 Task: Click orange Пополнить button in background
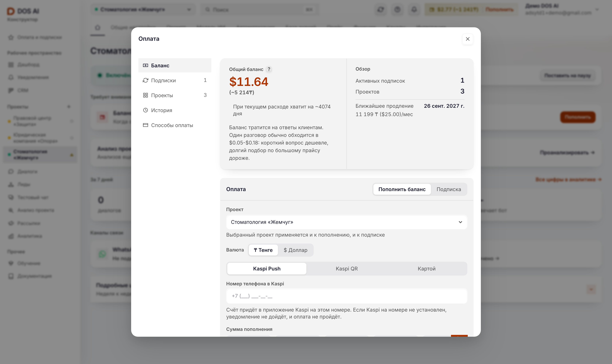coord(578,117)
